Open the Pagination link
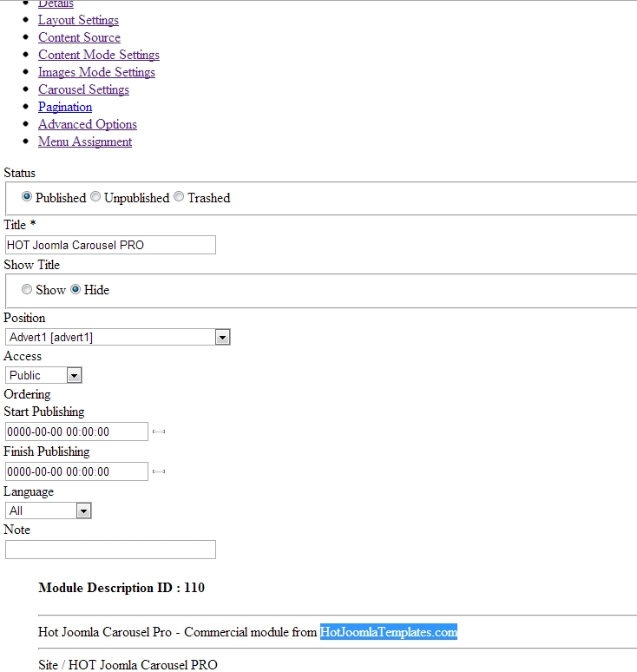637x672 pixels. (x=65, y=107)
